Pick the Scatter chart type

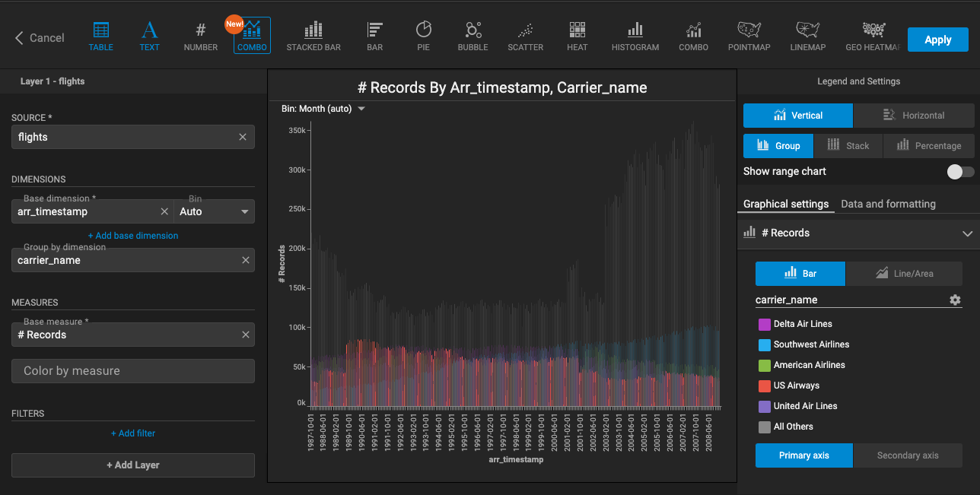525,36
